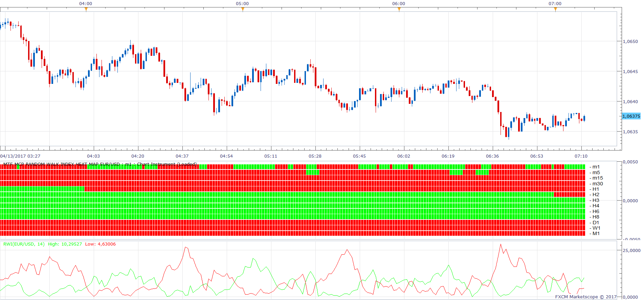This screenshot has width=644, height=300.
Task: Click the 05:11 time axis label
Action: point(271,156)
